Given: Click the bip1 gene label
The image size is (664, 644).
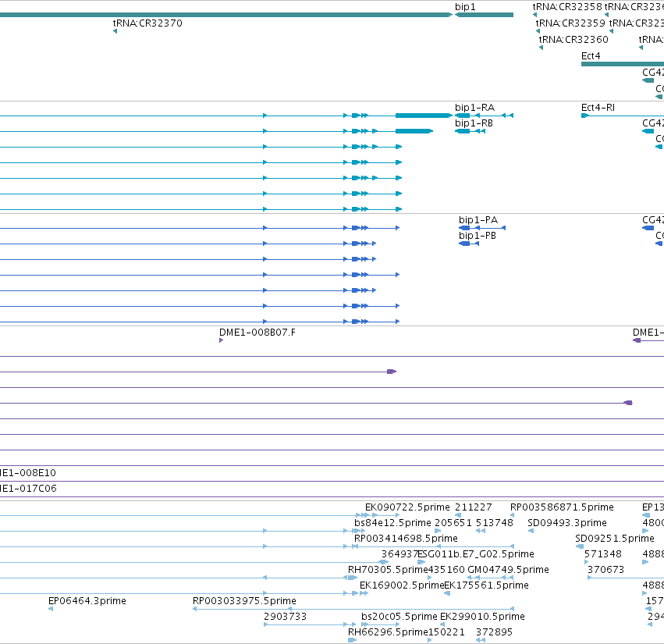Looking at the screenshot, I should [x=465, y=7].
